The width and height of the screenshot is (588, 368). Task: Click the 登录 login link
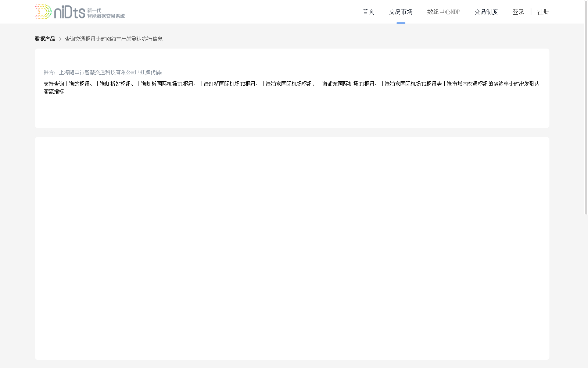pos(518,12)
